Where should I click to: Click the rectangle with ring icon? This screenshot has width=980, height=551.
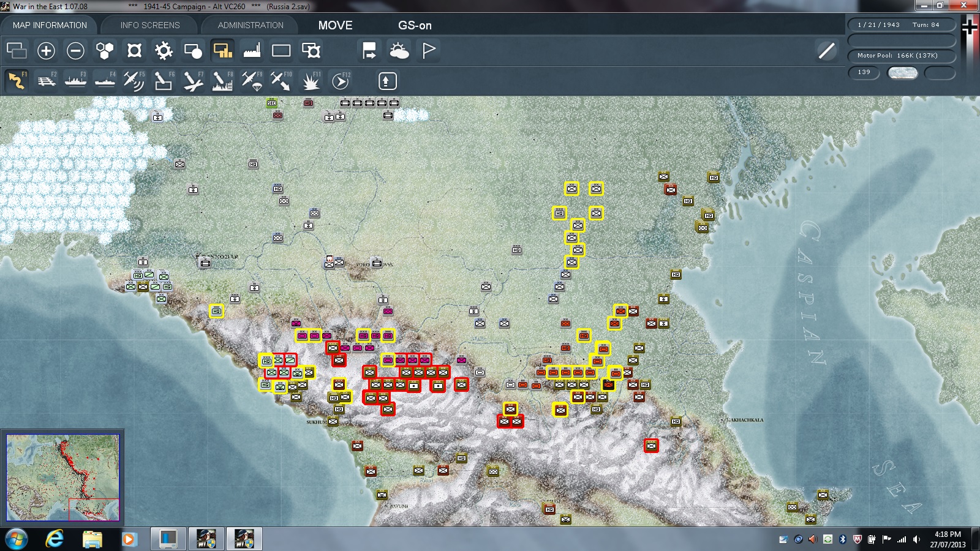(x=311, y=50)
